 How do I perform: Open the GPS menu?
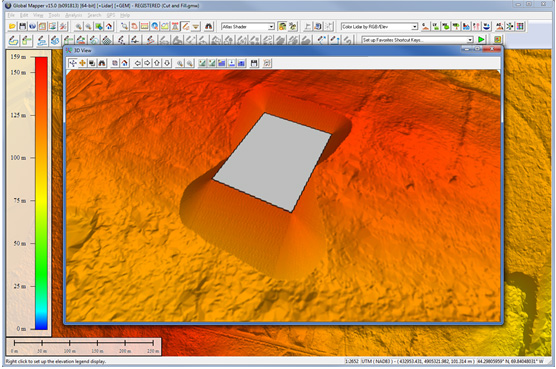[x=111, y=15]
